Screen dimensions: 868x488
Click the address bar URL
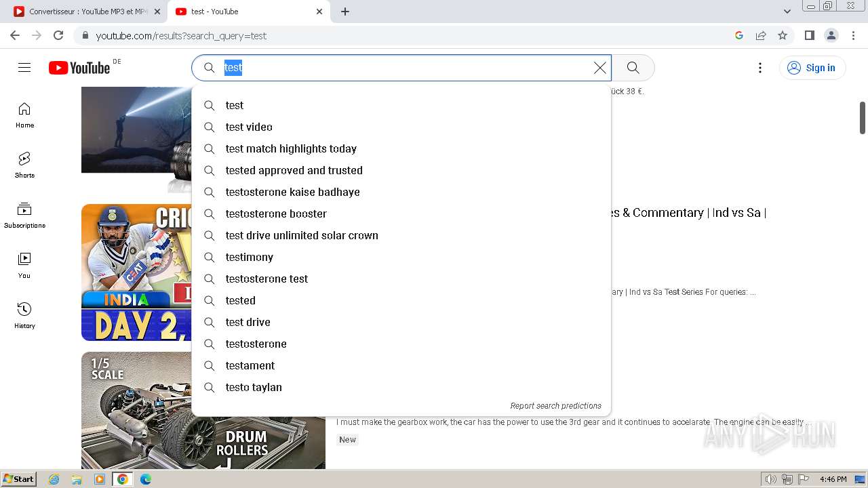(x=181, y=36)
